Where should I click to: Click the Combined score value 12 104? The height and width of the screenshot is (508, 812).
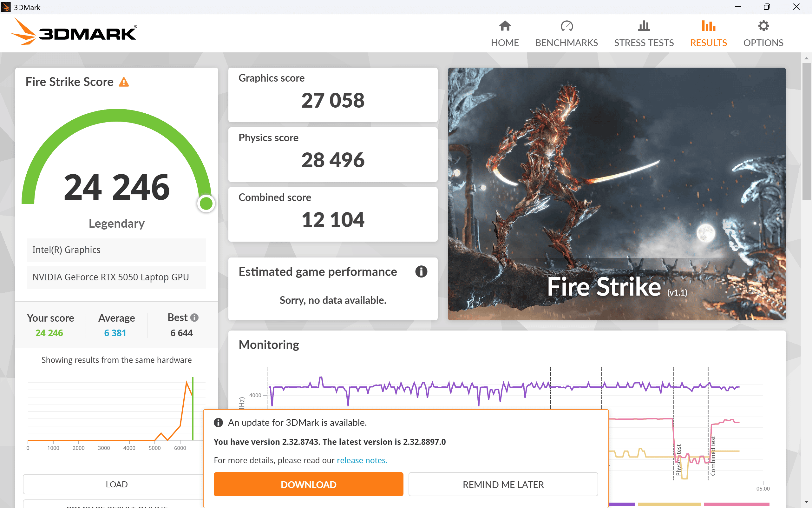pyautogui.click(x=333, y=220)
